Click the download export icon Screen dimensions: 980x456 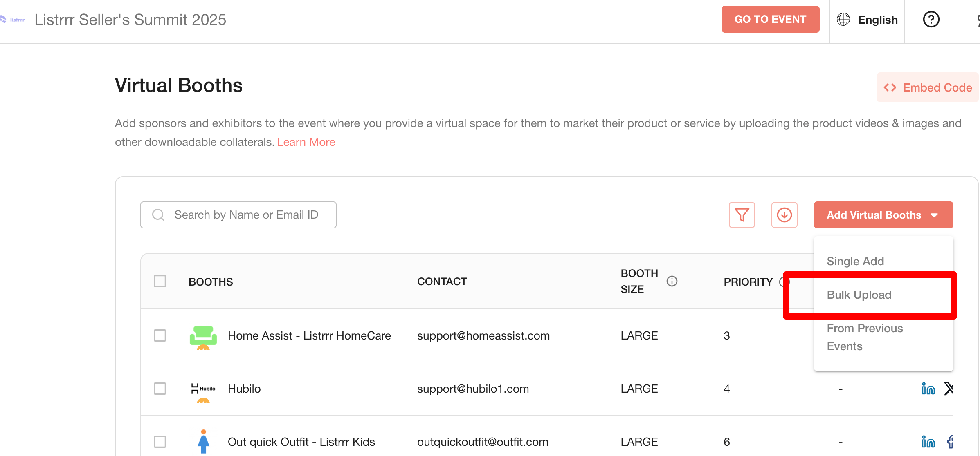click(784, 215)
